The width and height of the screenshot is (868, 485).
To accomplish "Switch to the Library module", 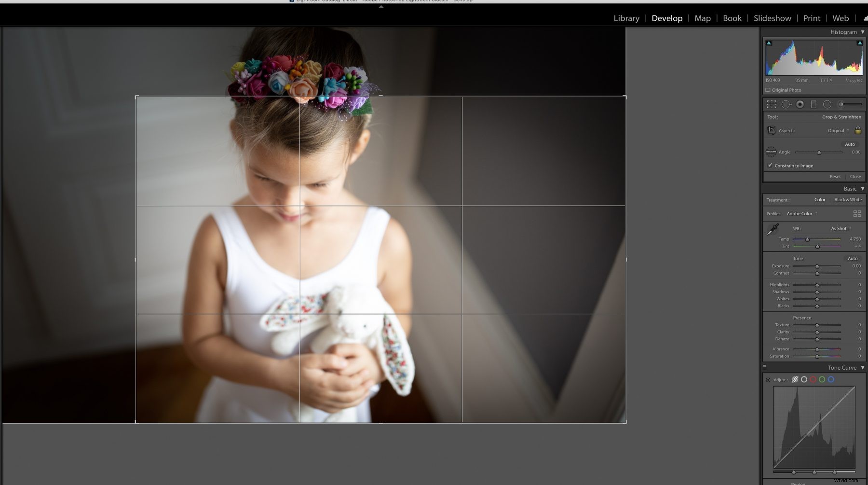I will [x=626, y=18].
